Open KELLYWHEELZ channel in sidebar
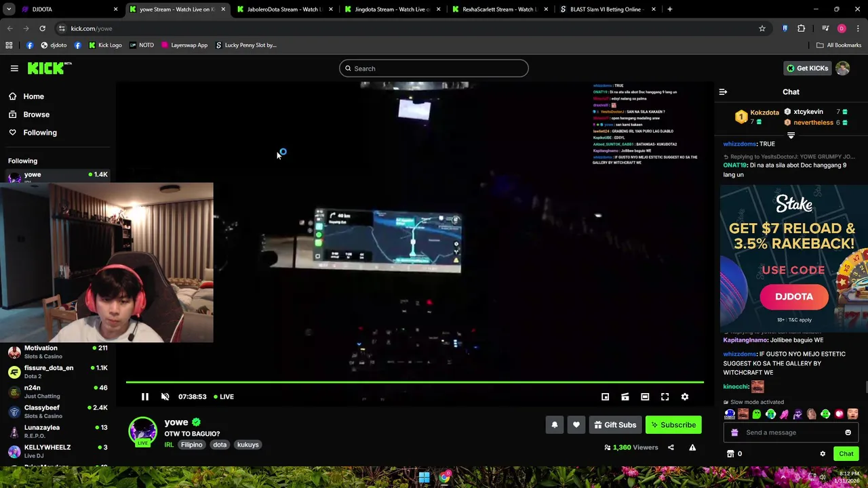 [58, 451]
